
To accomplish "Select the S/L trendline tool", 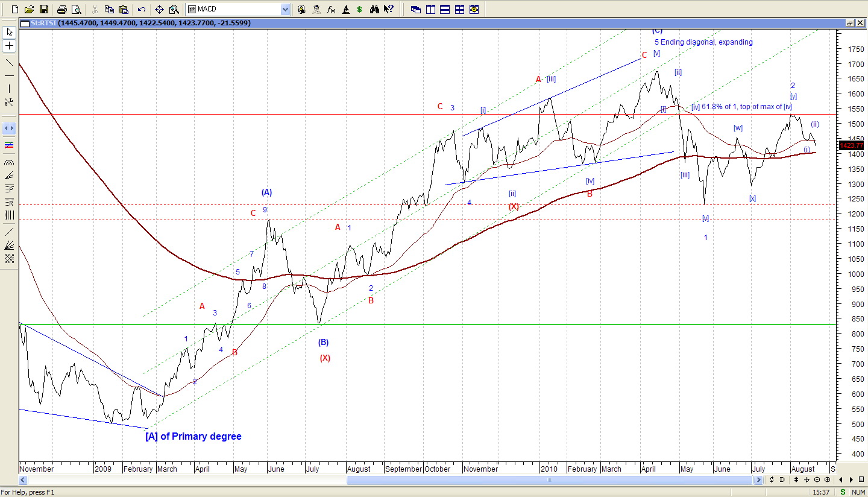I will coord(9,103).
